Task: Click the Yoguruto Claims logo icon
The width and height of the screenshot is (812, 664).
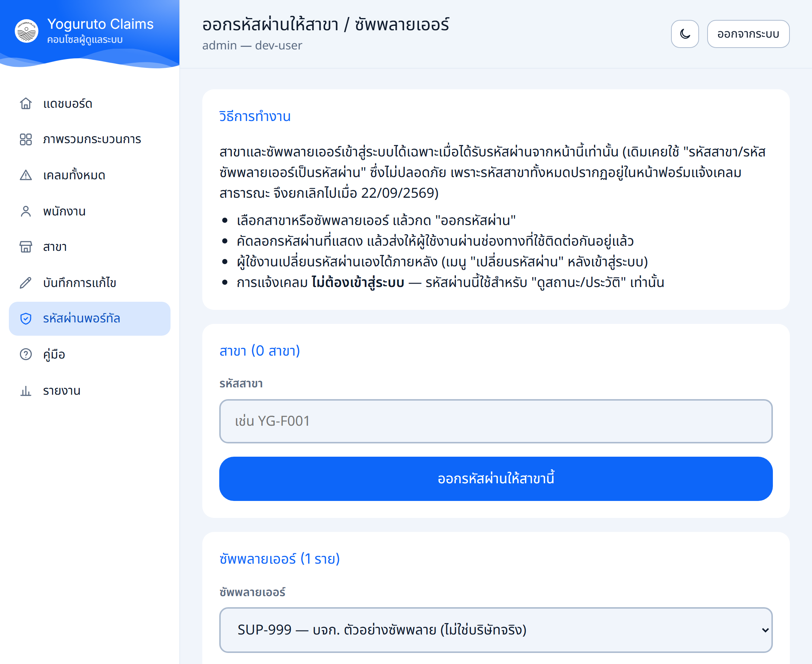Action: (27, 31)
